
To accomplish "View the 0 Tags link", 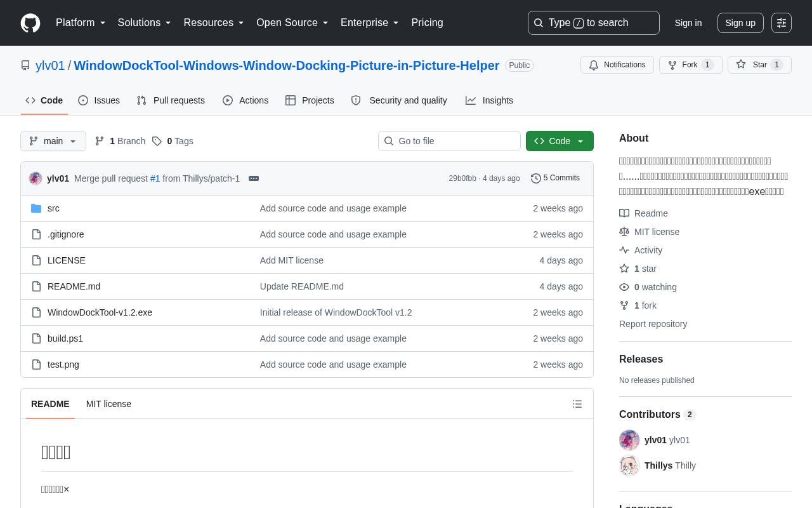I will tap(173, 141).
